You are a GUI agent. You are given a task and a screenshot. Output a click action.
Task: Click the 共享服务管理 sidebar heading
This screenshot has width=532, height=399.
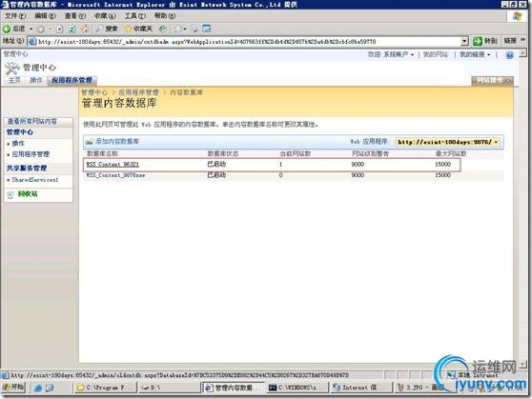point(27,169)
